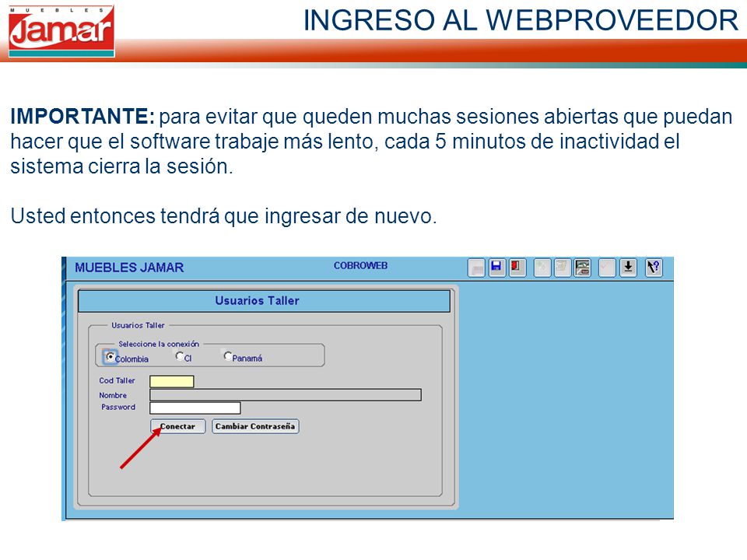The height and width of the screenshot is (560, 747).
Task: Click the Password label
Action: 118,407
